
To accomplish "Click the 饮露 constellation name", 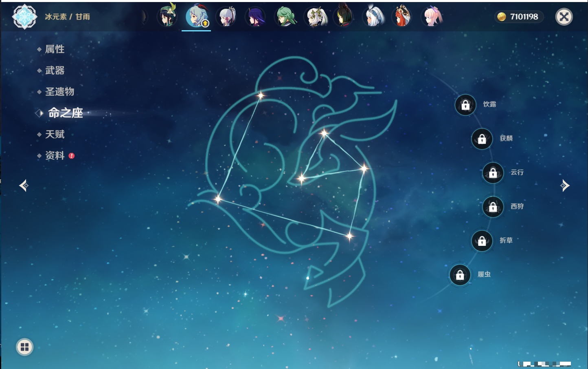I will (x=489, y=104).
